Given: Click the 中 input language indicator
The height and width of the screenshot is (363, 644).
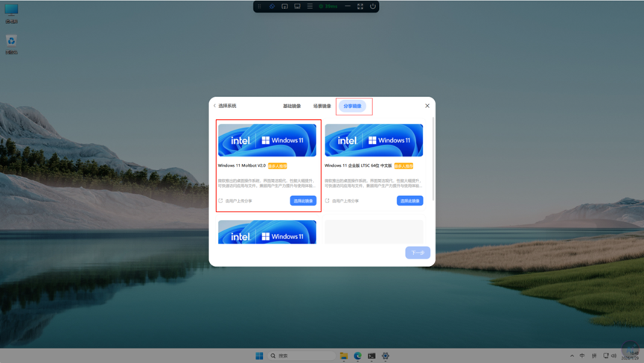Looking at the screenshot, I should 582,356.
